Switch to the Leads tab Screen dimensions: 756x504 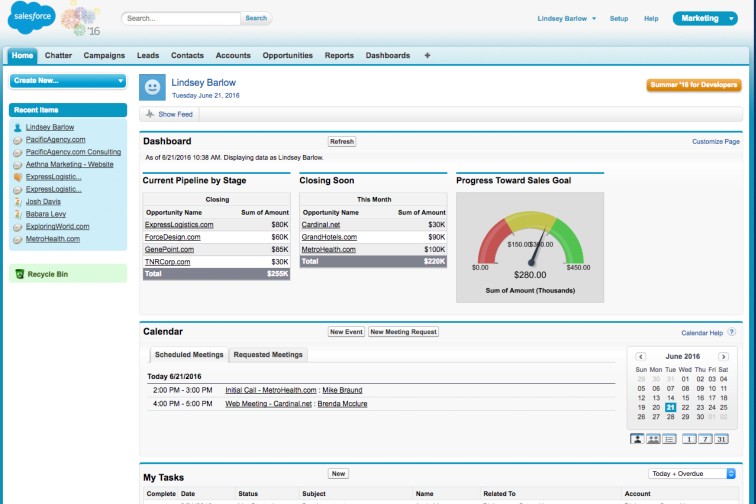pos(148,55)
